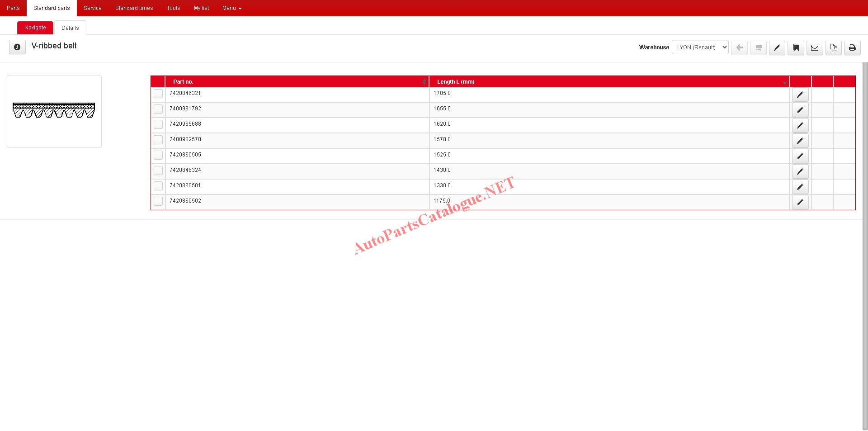Viewport: 868px width, 431px height.
Task: Click the V-ribbed belt thumbnail image
Action: click(x=54, y=111)
